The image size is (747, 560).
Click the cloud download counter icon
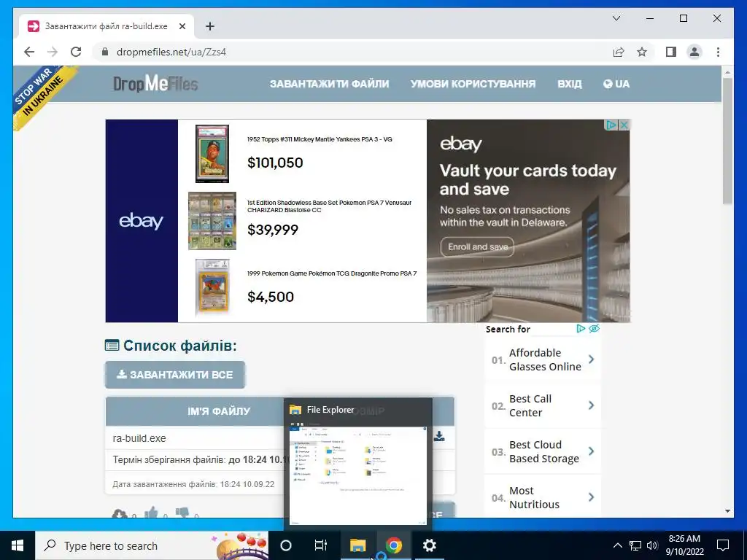pos(120,514)
